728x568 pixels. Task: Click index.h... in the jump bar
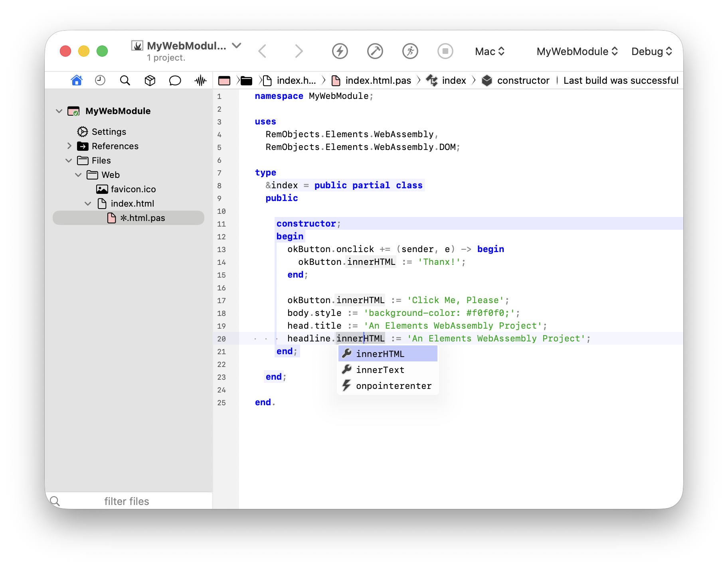pos(290,81)
